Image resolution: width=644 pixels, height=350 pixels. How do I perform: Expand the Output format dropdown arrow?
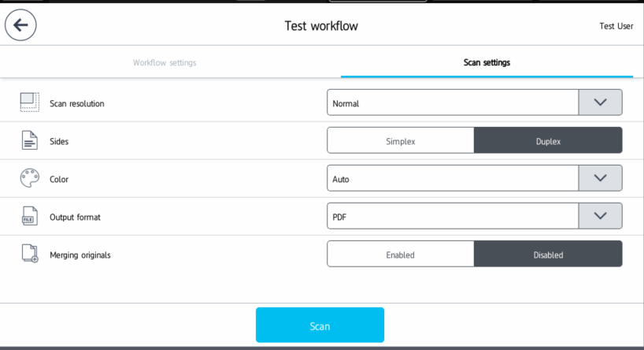pos(600,216)
